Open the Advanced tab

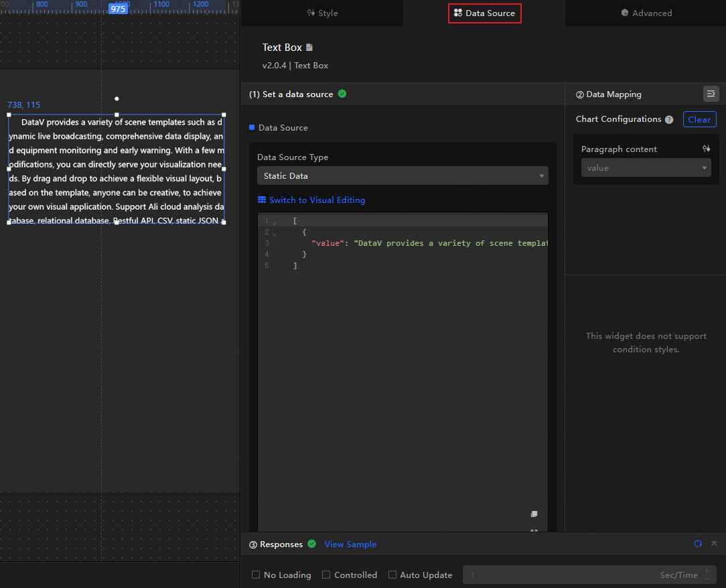coord(646,13)
